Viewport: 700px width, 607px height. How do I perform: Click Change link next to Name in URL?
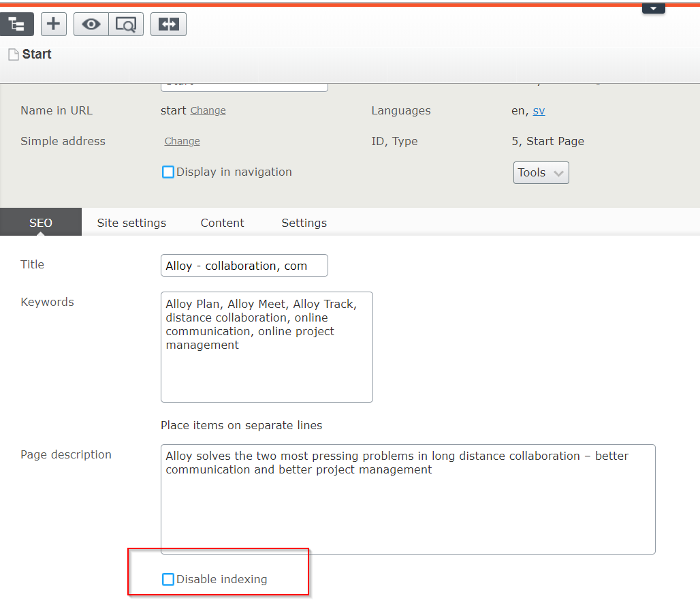click(x=208, y=110)
